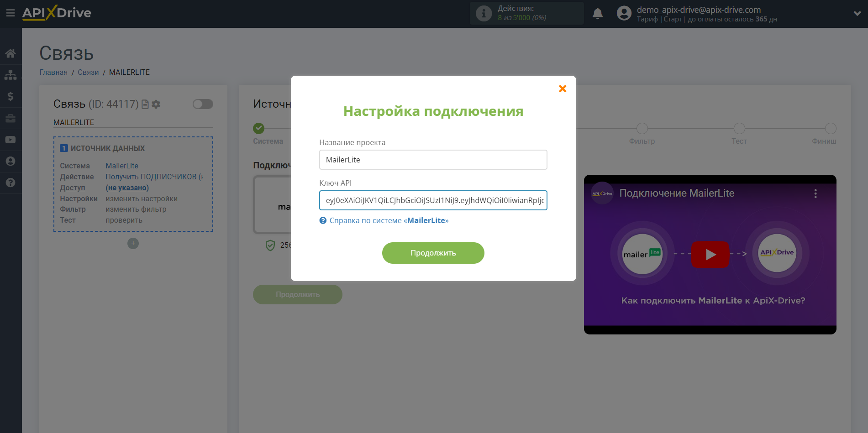The height and width of the screenshot is (433, 868).
Task: Select the Финиш step
Action: [x=831, y=128]
